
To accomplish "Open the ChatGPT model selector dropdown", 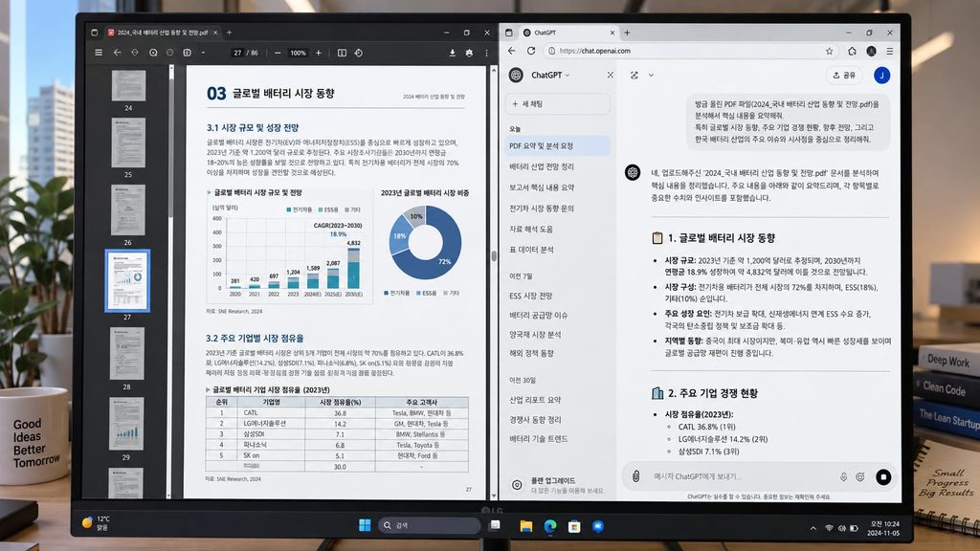I will coord(550,75).
